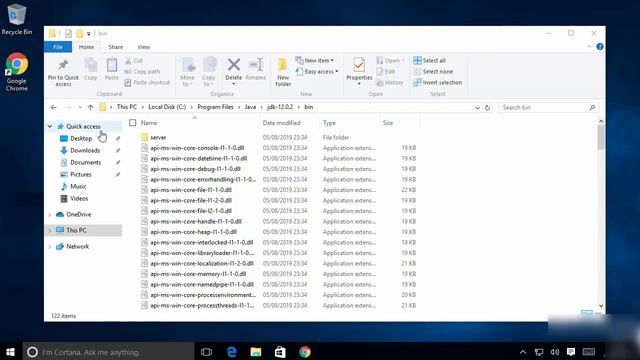Select Desktop in Quick access

click(x=81, y=138)
